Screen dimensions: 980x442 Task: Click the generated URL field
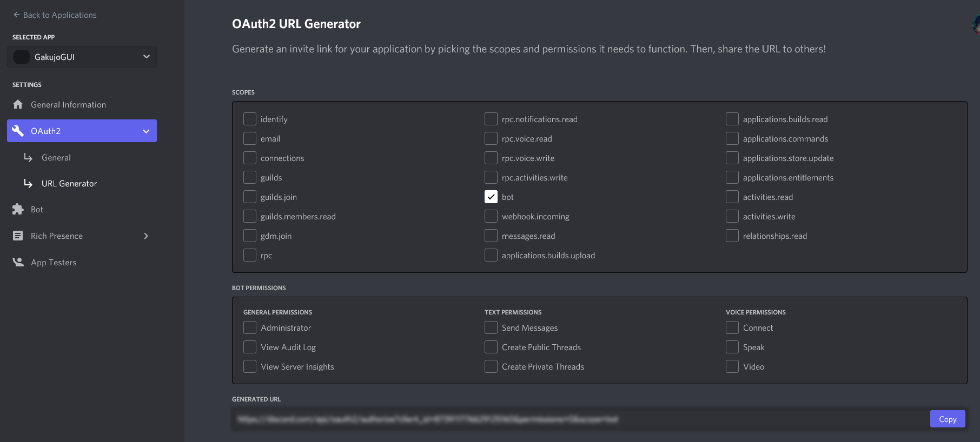pyautogui.click(x=580, y=419)
